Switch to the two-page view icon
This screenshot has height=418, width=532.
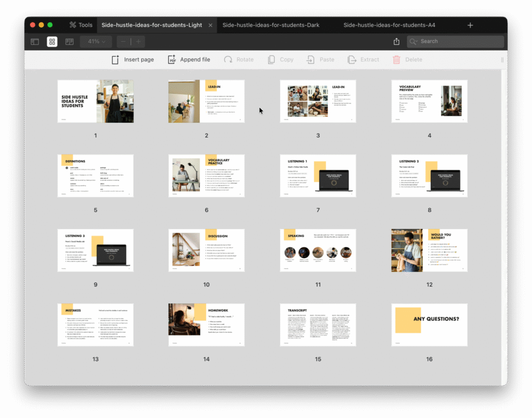(69, 41)
